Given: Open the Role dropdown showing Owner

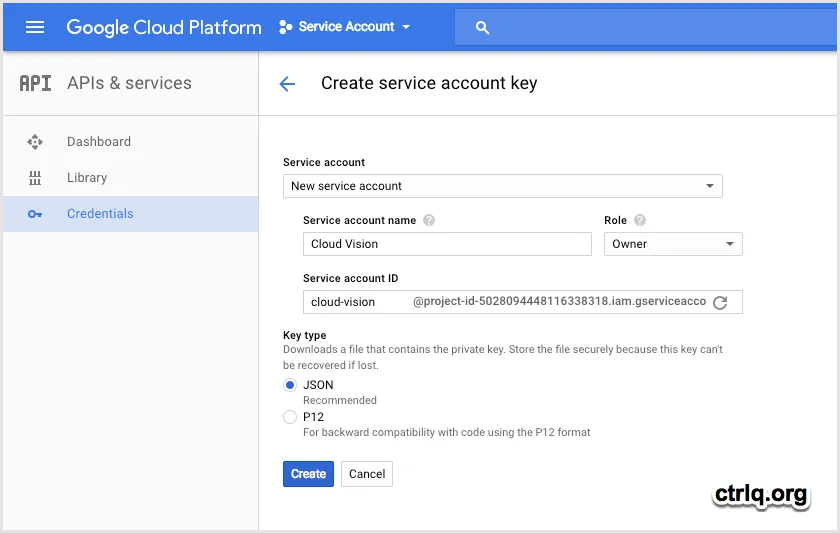Looking at the screenshot, I should click(x=673, y=244).
